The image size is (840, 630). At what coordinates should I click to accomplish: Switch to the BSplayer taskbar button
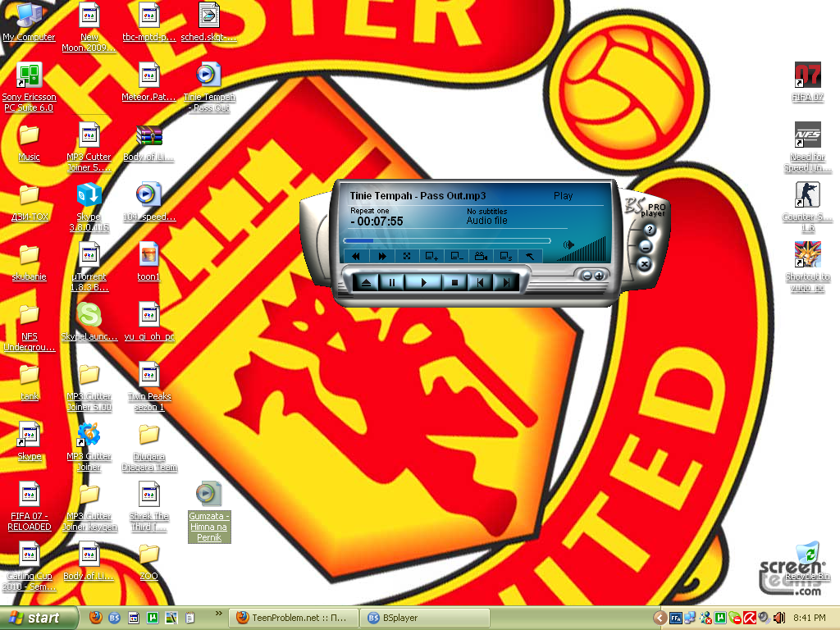[x=426, y=618]
